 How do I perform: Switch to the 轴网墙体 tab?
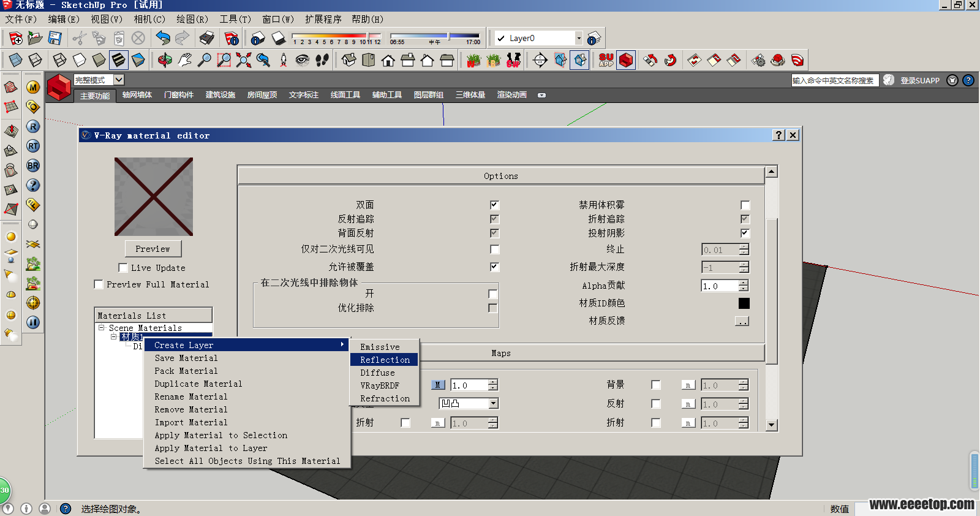click(137, 95)
